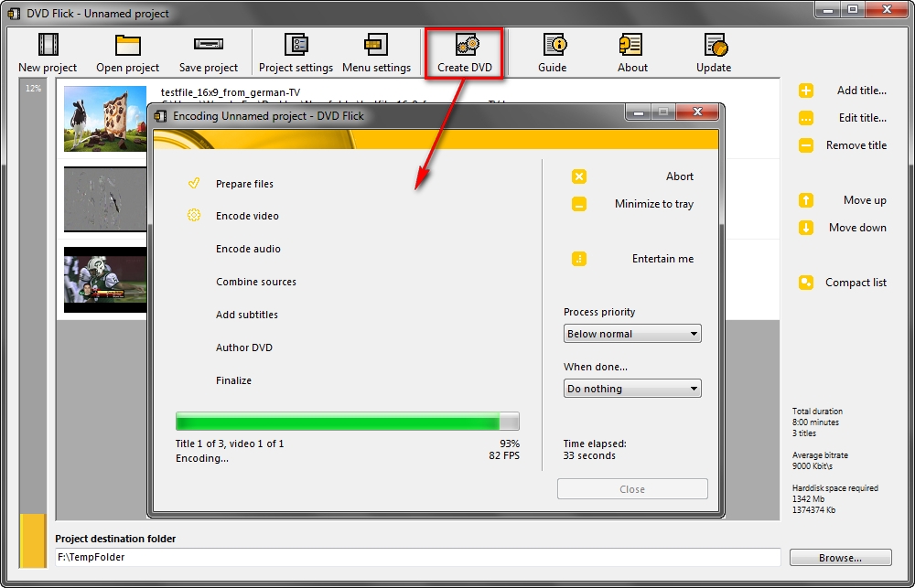This screenshot has width=915, height=588.
Task: Click the Open project folder icon
Action: click(128, 44)
